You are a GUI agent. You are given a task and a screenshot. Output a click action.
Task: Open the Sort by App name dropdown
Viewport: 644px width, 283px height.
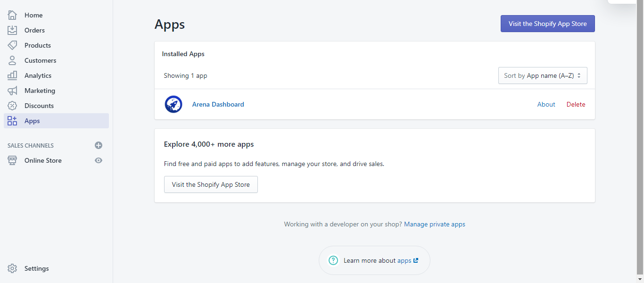point(543,75)
